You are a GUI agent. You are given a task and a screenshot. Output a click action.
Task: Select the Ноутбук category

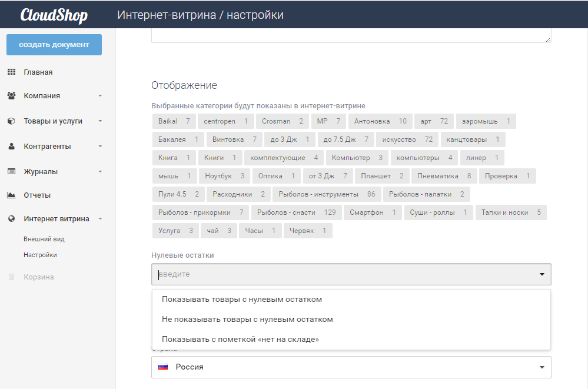(x=225, y=176)
